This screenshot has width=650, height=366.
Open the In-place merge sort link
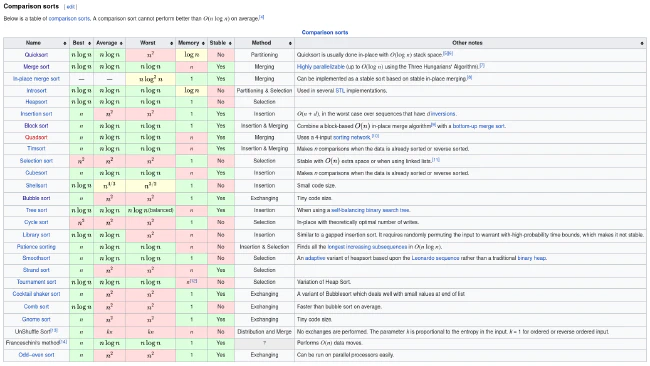[x=36, y=79]
